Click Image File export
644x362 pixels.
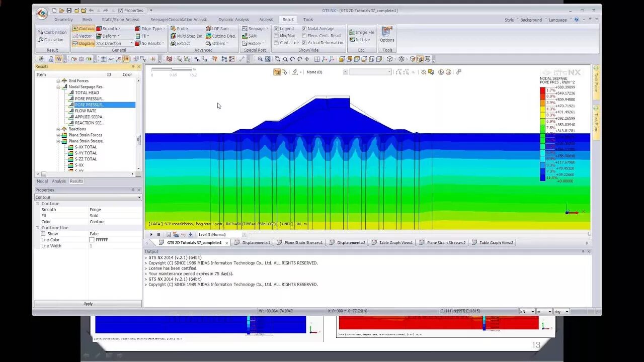tap(362, 32)
